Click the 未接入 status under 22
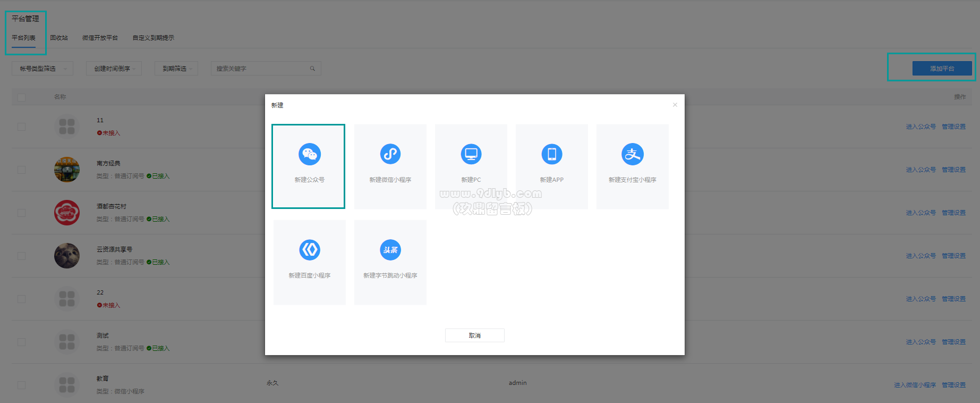This screenshot has height=403, width=980. coord(108,305)
